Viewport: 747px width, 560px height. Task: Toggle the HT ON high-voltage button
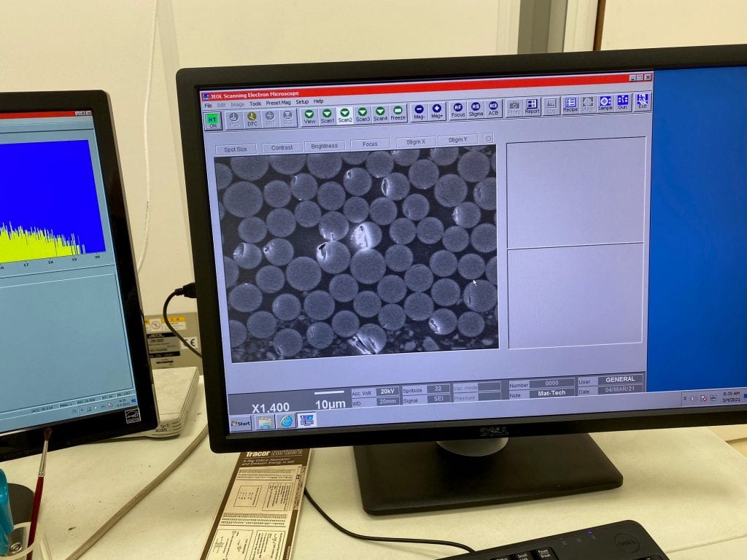[x=212, y=120]
